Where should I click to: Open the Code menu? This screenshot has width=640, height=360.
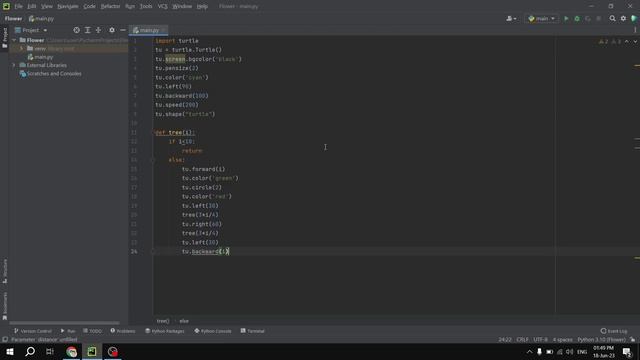(89, 7)
